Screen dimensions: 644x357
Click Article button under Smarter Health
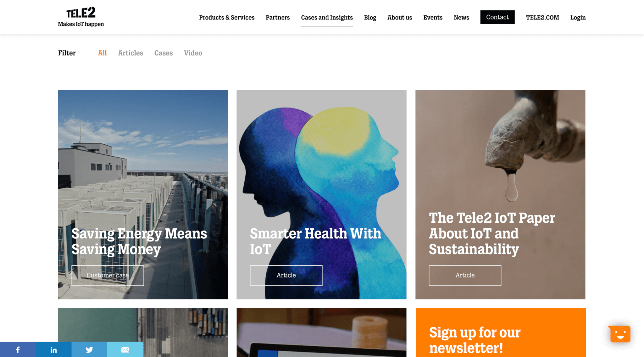[x=286, y=275]
